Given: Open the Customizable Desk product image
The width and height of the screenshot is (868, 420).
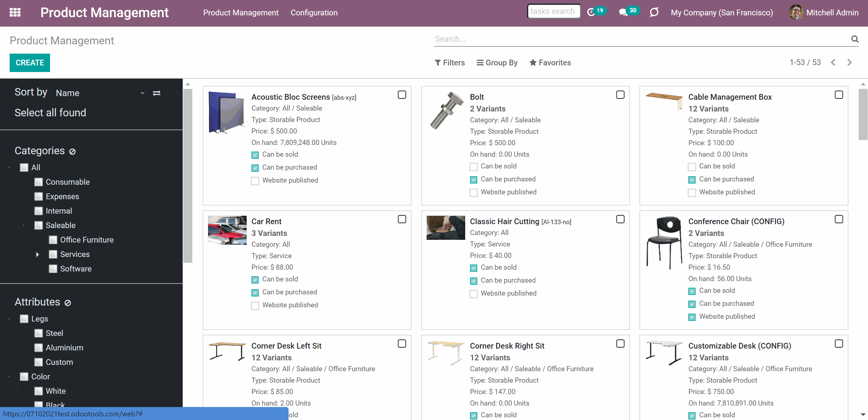Looking at the screenshot, I should click(x=664, y=353).
